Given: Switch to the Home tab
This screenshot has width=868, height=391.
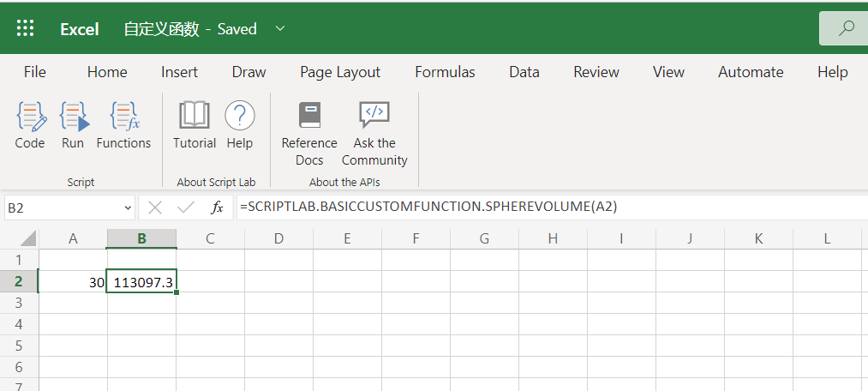Looking at the screenshot, I should coord(107,72).
